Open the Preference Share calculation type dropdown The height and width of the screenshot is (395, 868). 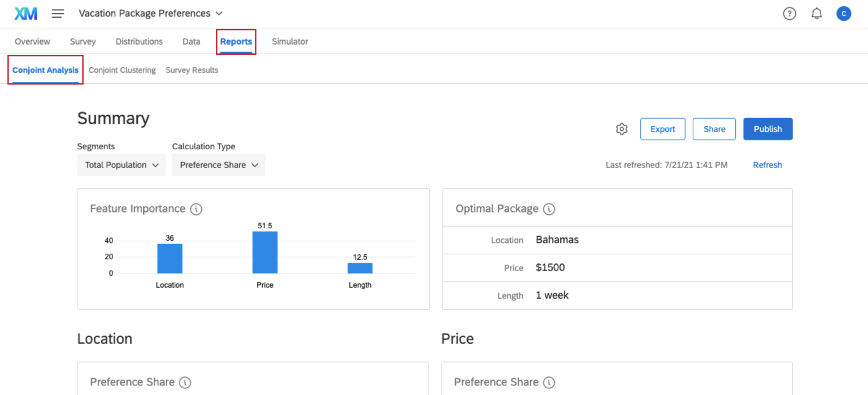pyautogui.click(x=219, y=164)
